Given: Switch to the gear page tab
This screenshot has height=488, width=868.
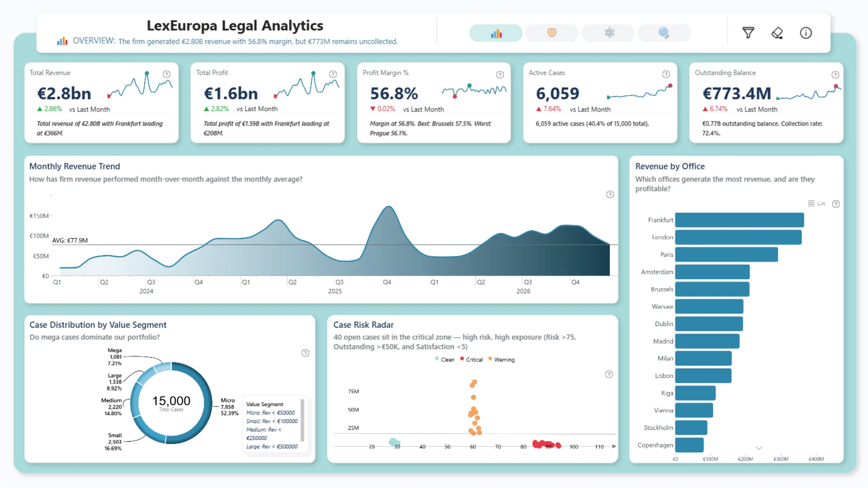Looking at the screenshot, I should click(609, 33).
